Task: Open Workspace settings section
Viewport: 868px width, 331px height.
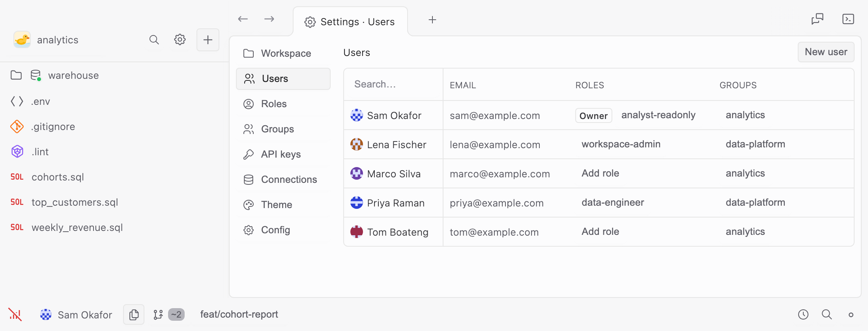Action: (x=283, y=53)
